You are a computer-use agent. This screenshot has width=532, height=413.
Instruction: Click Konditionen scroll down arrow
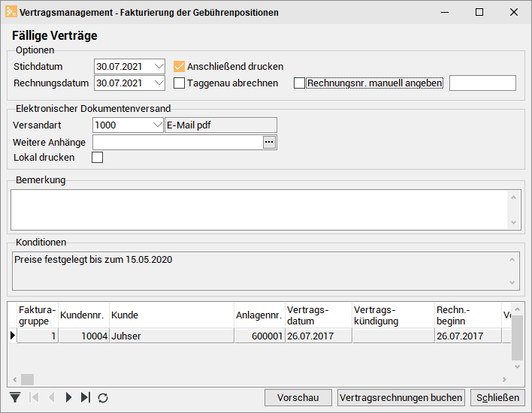(512, 282)
